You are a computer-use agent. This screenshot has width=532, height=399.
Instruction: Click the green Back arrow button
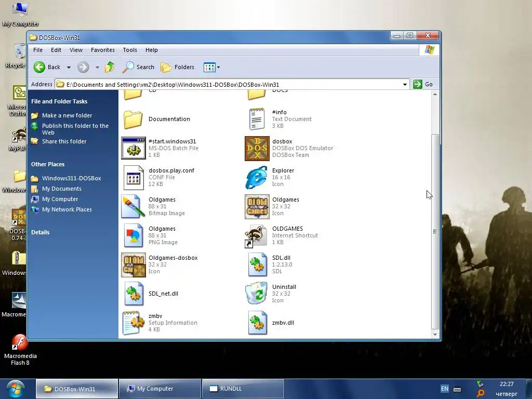tap(39, 67)
